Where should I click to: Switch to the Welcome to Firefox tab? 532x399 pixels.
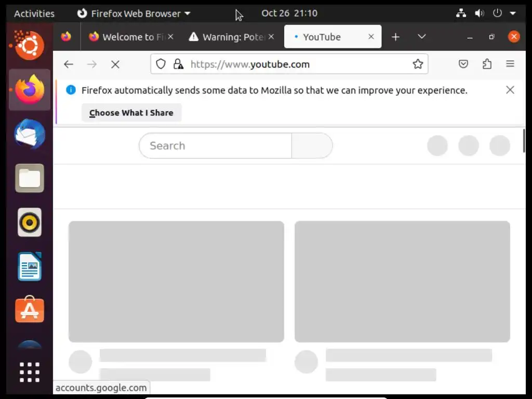click(x=131, y=37)
